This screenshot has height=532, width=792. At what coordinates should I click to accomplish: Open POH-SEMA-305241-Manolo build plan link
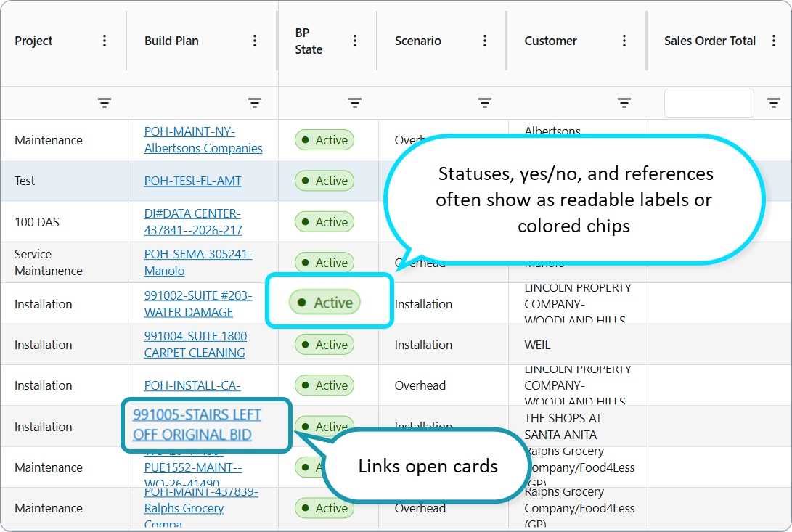198,263
